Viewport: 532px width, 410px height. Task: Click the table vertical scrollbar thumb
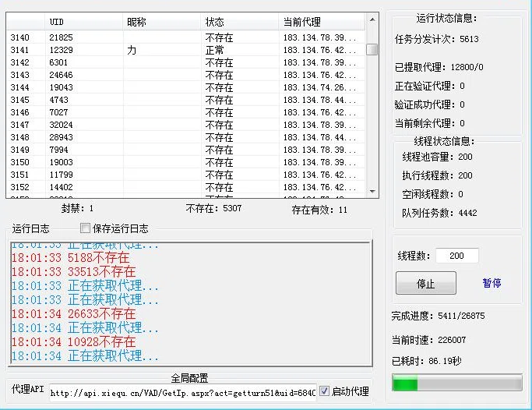[372, 49]
